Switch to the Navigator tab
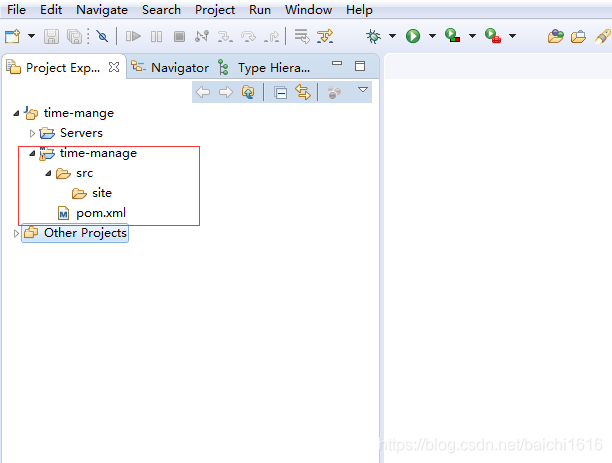The width and height of the screenshot is (612, 463). [x=170, y=68]
